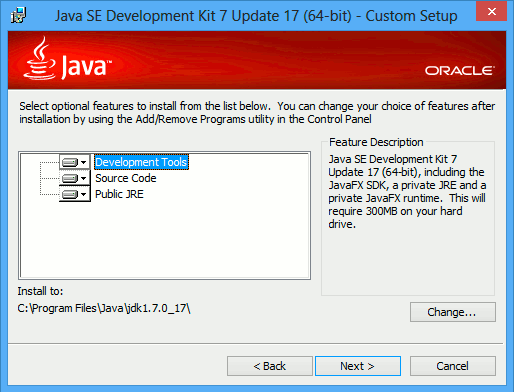Proceed with the Next > button
The height and width of the screenshot is (392, 514).
pyautogui.click(x=358, y=366)
